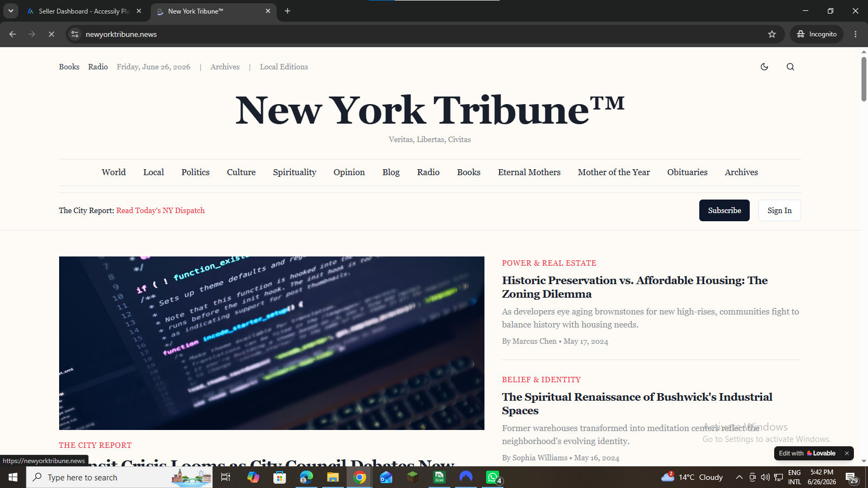Image resolution: width=868 pixels, height=488 pixels.
Task: Open Task View on the taskbar
Action: click(226, 477)
